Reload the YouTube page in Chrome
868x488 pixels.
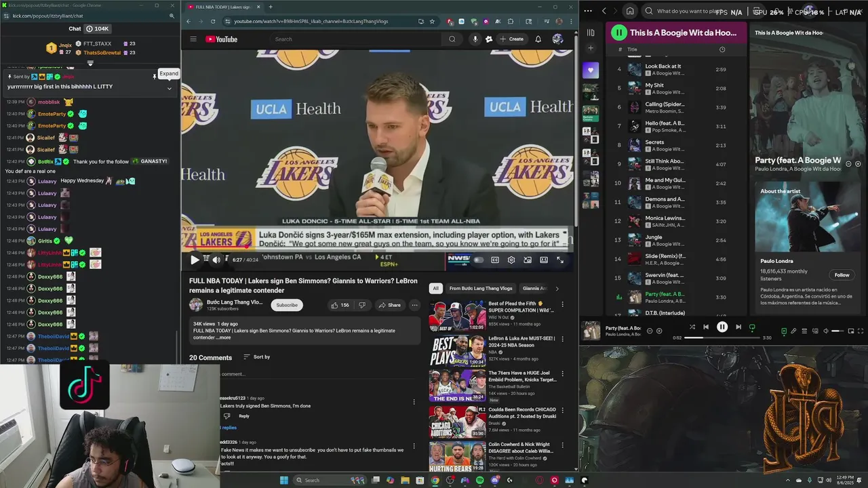click(x=212, y=21)
